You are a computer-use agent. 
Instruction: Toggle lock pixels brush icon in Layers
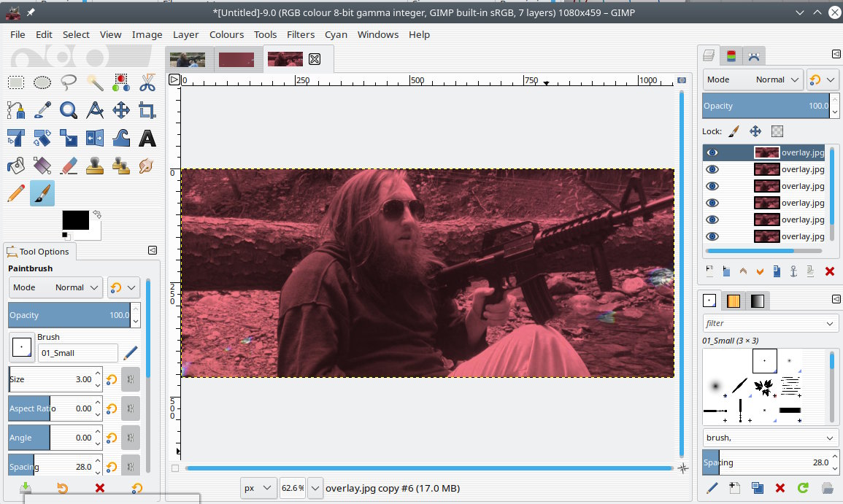point(734,131)
